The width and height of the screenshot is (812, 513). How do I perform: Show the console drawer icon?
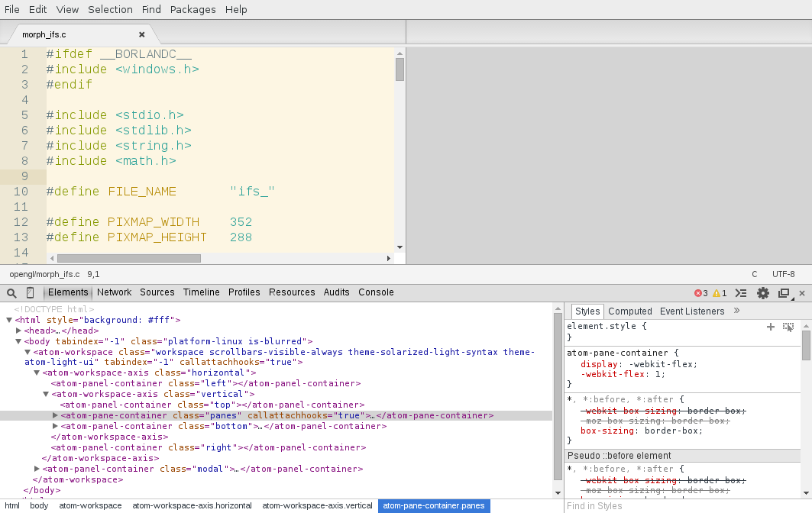point(740,293)
